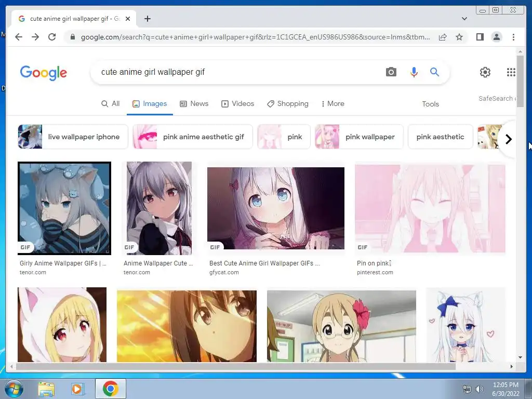
Task: Filter by 'pink anime aesthetic gif' chip
Action: (193, 137)
